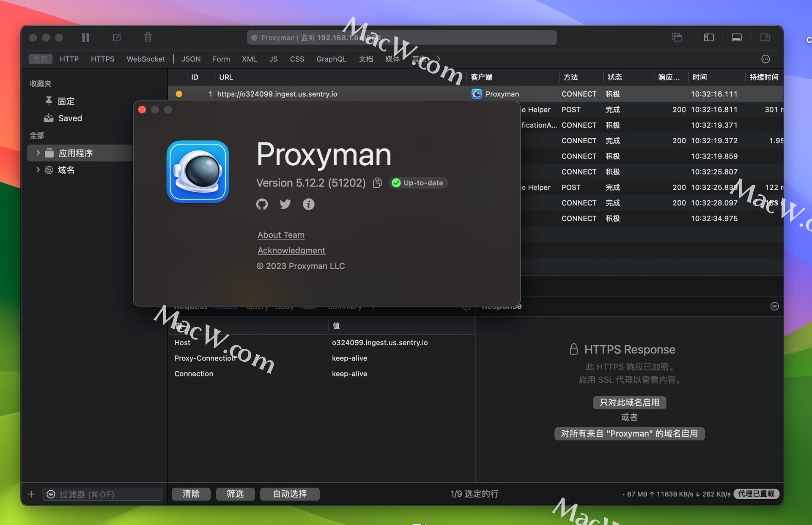Click the Up-to-date status badge
Viewport: 812px width, 525px height.
point(418,183)
